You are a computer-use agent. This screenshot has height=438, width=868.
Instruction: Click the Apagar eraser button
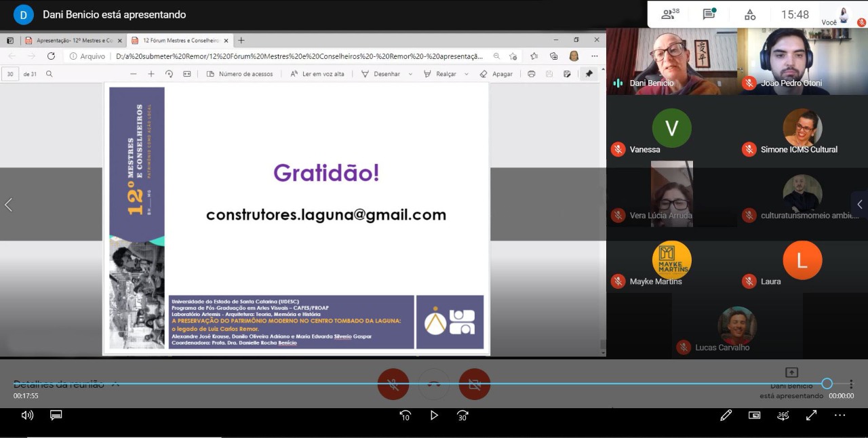(496, 74)
